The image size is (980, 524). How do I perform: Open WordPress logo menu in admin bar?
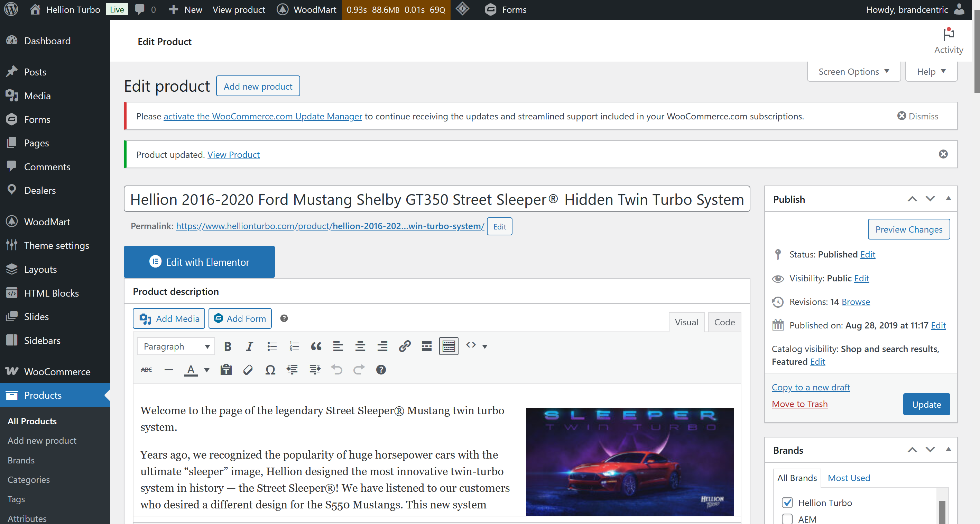click(11, 10)
